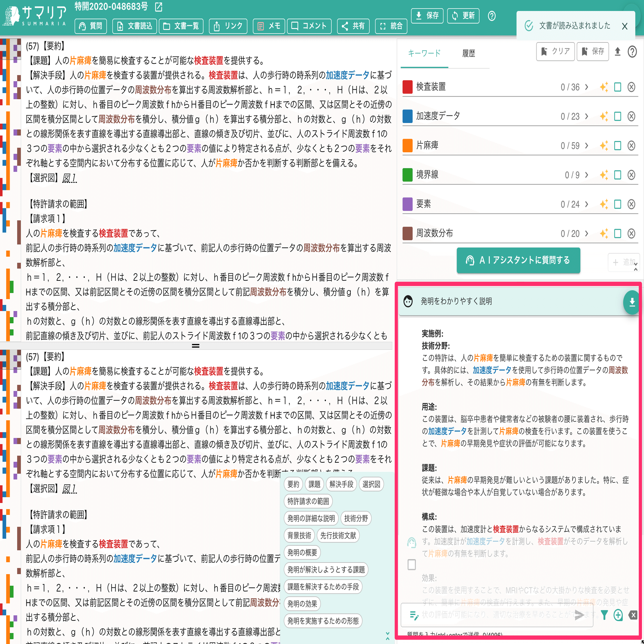
Task: Dismiss the 文書が読み込まれました notification
Action: click(x=625, y=26)
